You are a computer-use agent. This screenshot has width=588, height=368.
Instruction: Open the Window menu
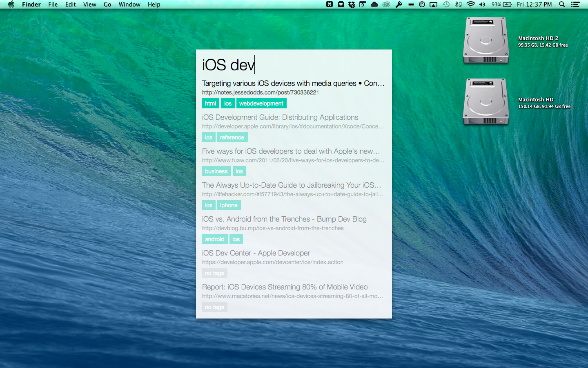tap(129, 4)
